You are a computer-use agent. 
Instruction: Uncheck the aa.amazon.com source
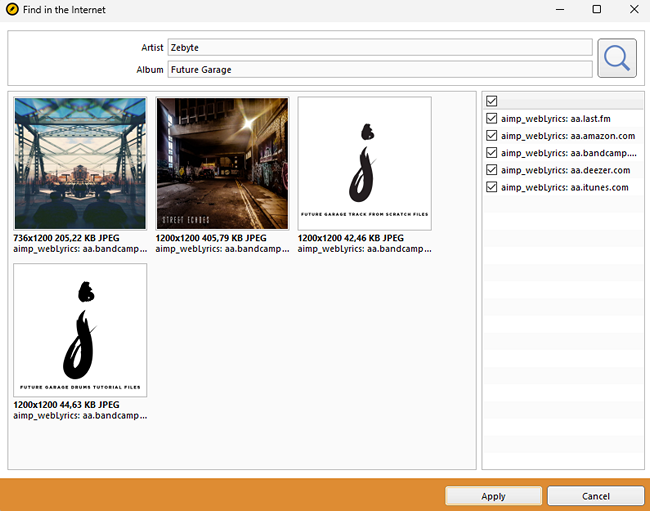point(492,136)
